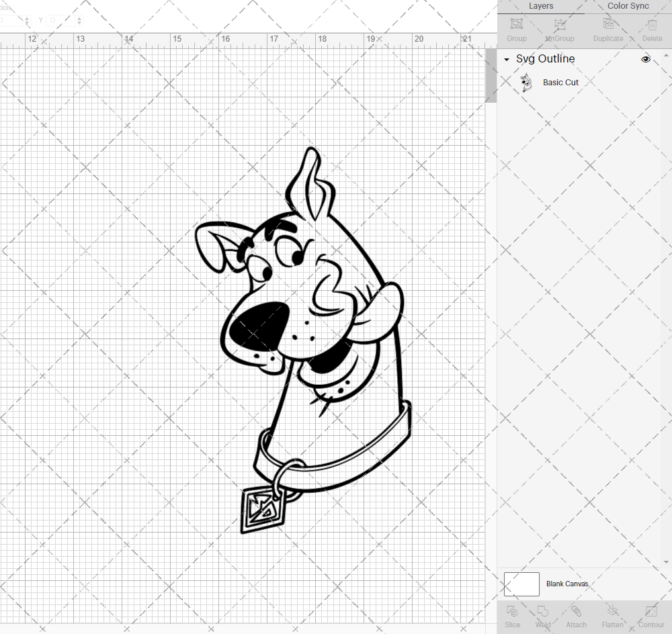This screenshot has height=634, width=672.
Task: Decrease Y position with the stepper arrow
Action: pos(79,23)
